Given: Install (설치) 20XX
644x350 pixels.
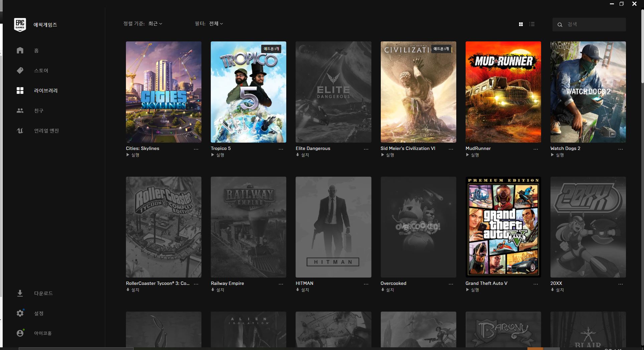Looking at the screenshot, I should click(x=557, y=290).
